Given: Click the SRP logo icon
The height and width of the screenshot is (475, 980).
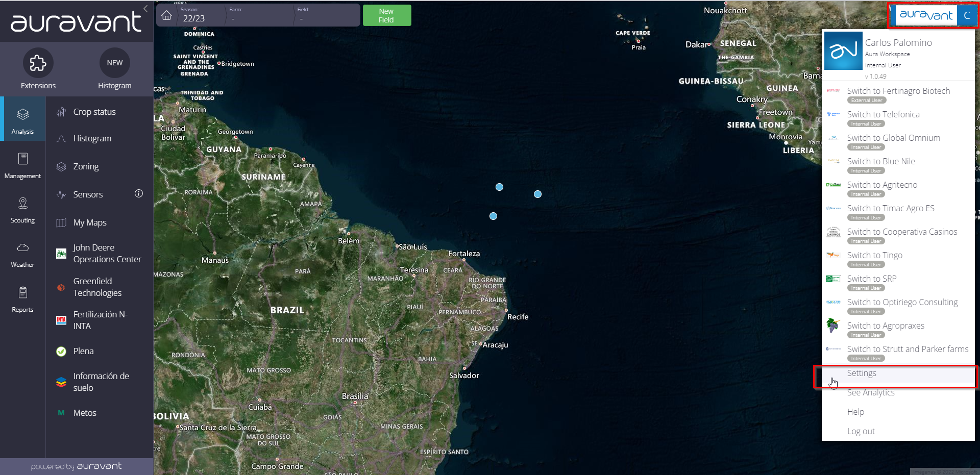Looking at the screenshot, I should click(x=833, y=279).
